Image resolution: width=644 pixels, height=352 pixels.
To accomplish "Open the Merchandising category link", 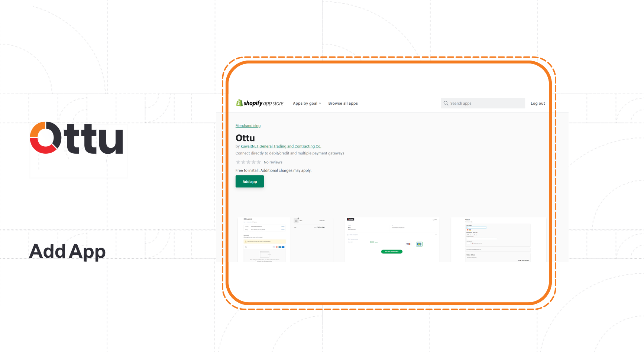I will [x=248, y=126].
